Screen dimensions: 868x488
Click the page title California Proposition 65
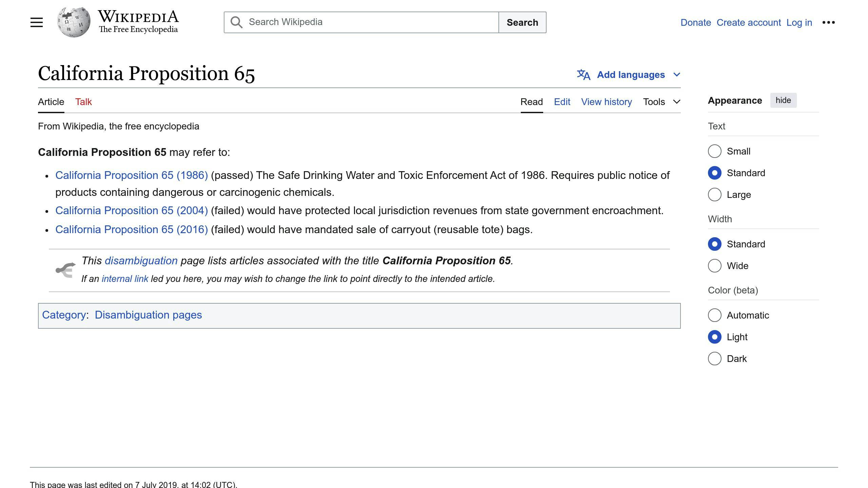pyautogui.click(x=146, y=73)
